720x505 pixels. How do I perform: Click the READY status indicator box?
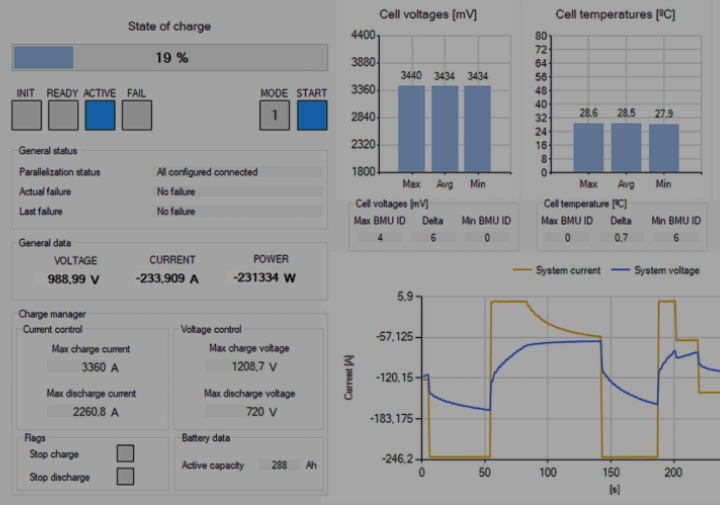click(x=63, y=116)
